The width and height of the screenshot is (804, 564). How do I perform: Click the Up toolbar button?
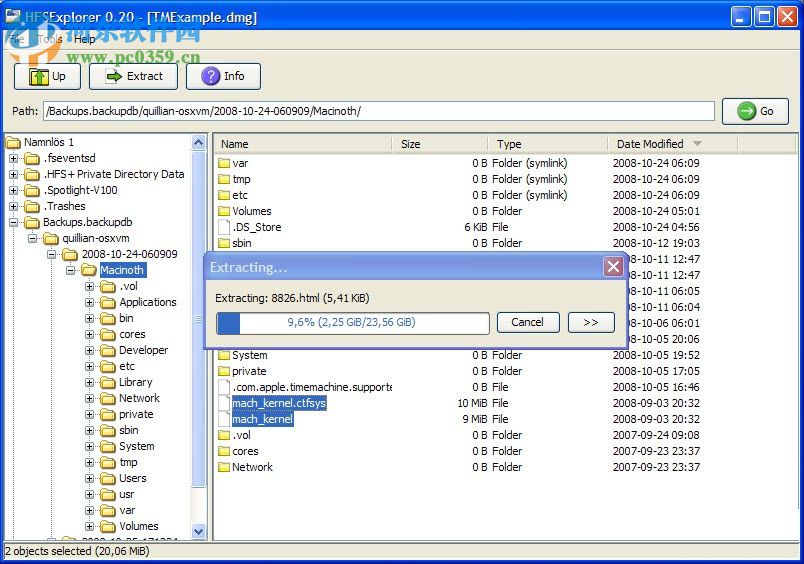(x=47, y=76)
